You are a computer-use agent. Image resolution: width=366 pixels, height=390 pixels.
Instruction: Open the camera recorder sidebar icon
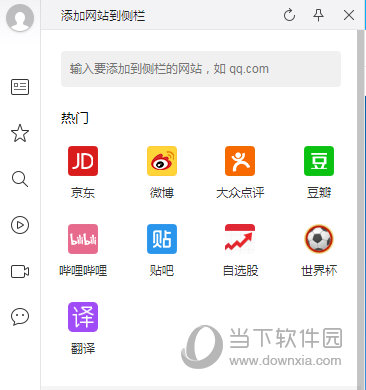tap(20, 271)
